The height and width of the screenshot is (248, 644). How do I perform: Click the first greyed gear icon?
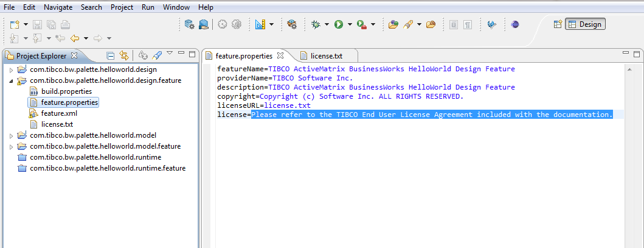point(223,24)
